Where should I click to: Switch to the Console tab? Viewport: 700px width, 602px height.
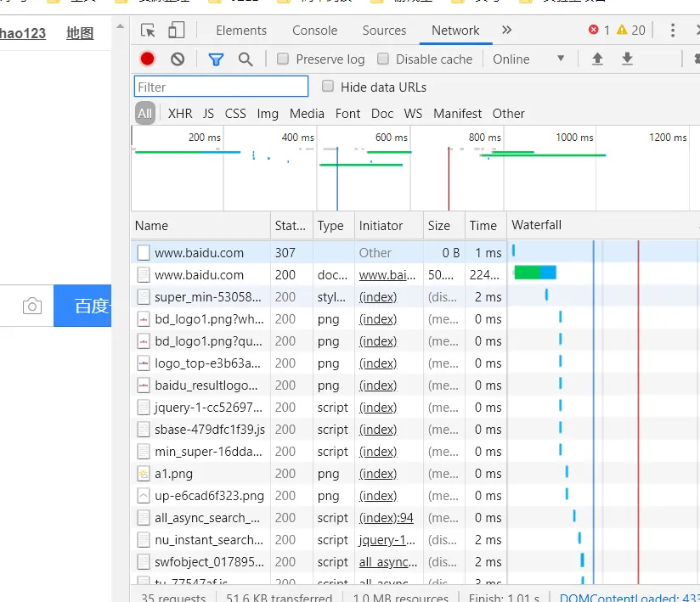coord(314,31)
